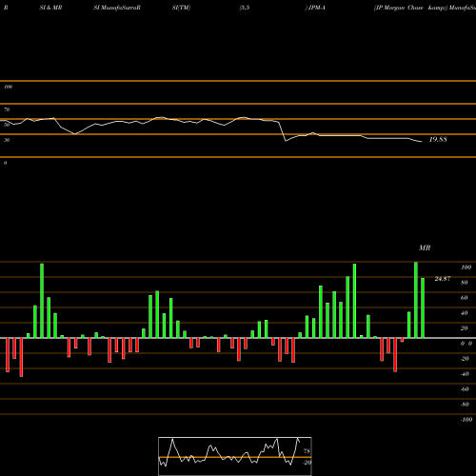This screenshot has width=476, height=476.
Task: Click the '70' level label in RSI panel
Action: [x=7, y=109]
